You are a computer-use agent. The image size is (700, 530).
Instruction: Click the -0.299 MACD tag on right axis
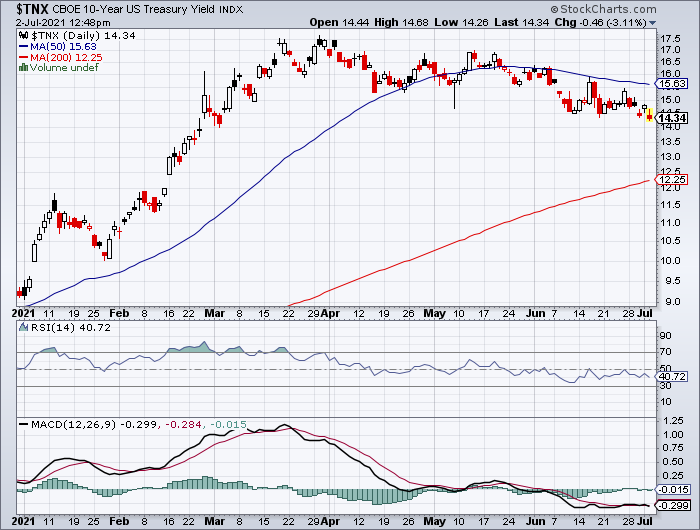[672, 505]
